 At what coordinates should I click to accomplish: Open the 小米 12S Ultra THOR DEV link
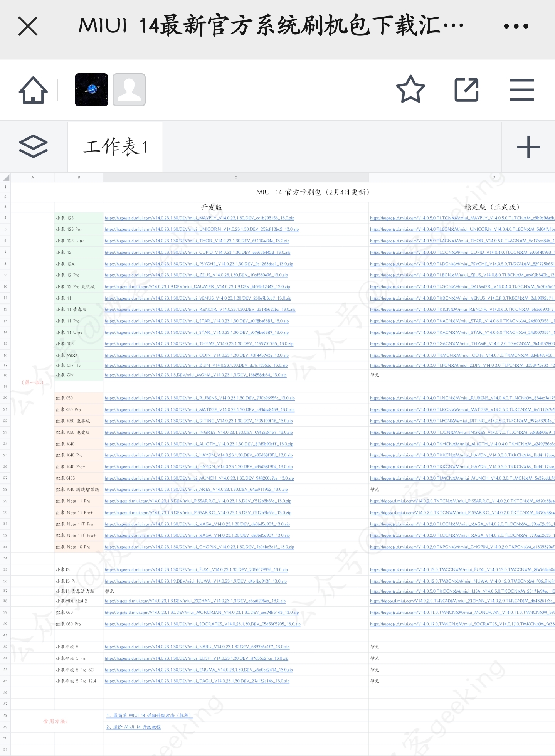pos(197,241)
